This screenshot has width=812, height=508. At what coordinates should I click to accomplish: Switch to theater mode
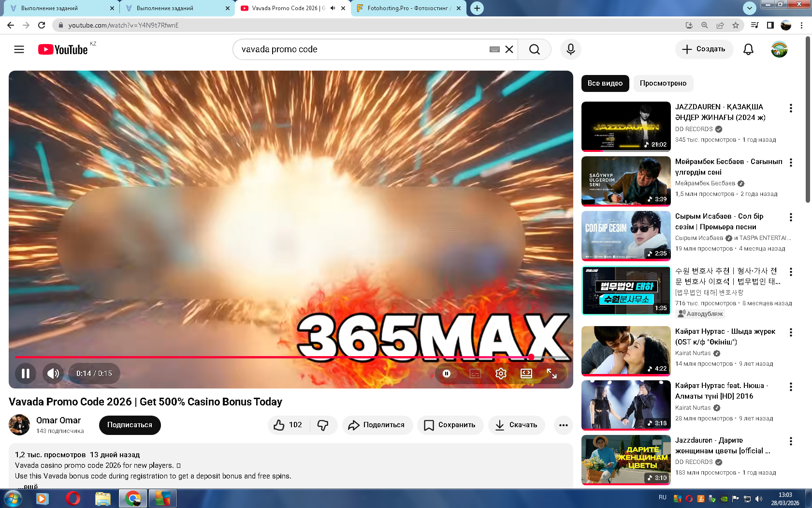(526, 374)
